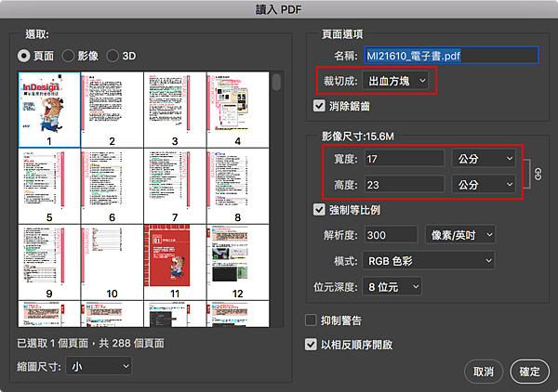Viewport: 558px width, 392px height.
Task: Select the red page 11 thumbnail
Action: [175, 262]
